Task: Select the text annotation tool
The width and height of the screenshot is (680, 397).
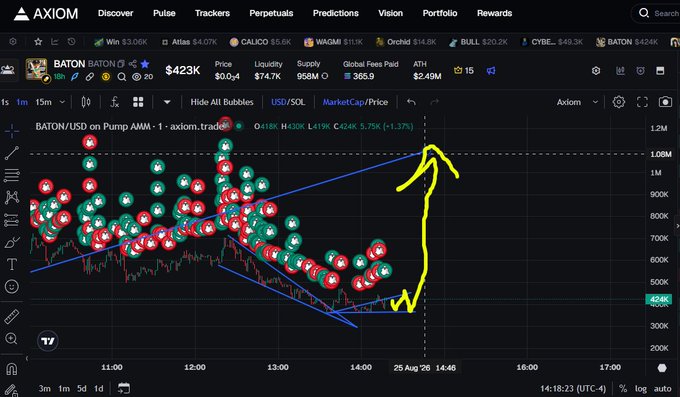Action: pyautogui.click(x=12, y=264)
